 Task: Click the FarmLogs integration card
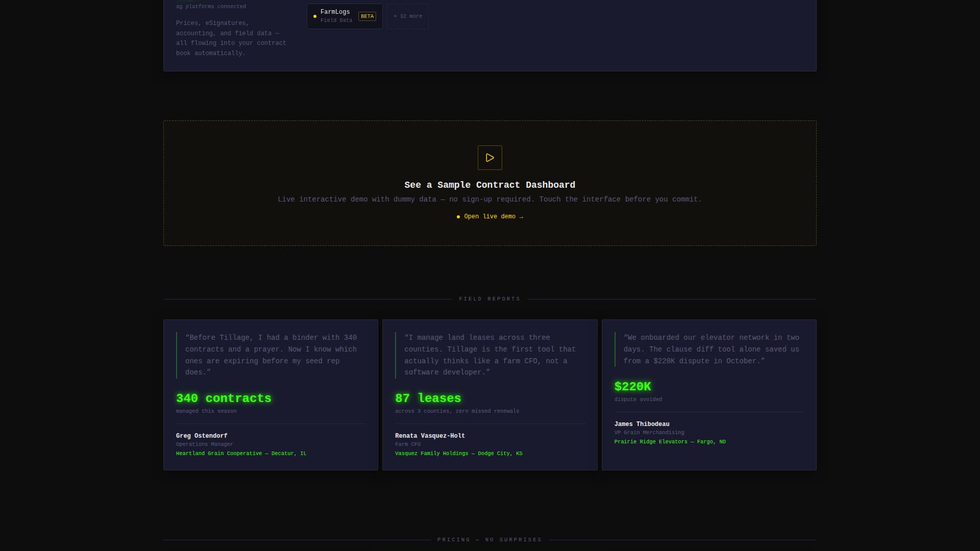point(345,16)
